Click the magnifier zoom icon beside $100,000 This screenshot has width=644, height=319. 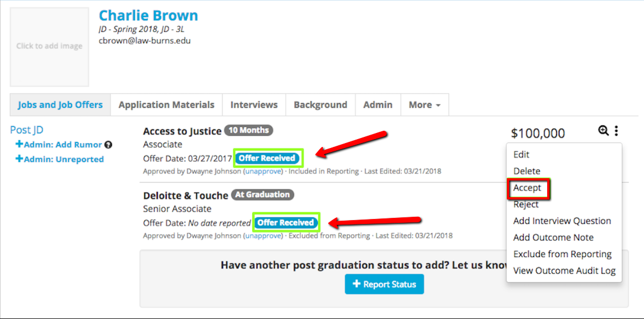603,131
